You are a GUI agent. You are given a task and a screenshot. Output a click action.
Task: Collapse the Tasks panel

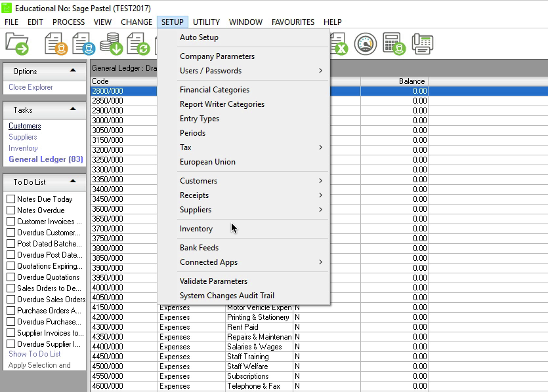point(73,109)
